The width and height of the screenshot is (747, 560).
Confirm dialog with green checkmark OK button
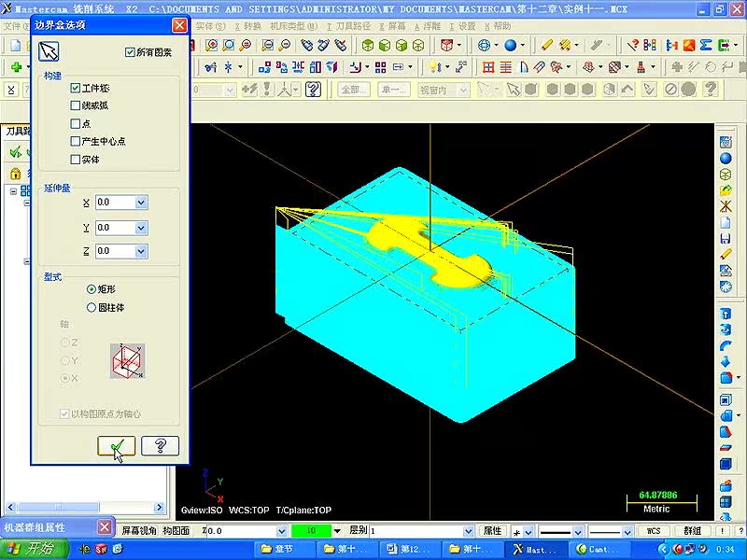116,446
